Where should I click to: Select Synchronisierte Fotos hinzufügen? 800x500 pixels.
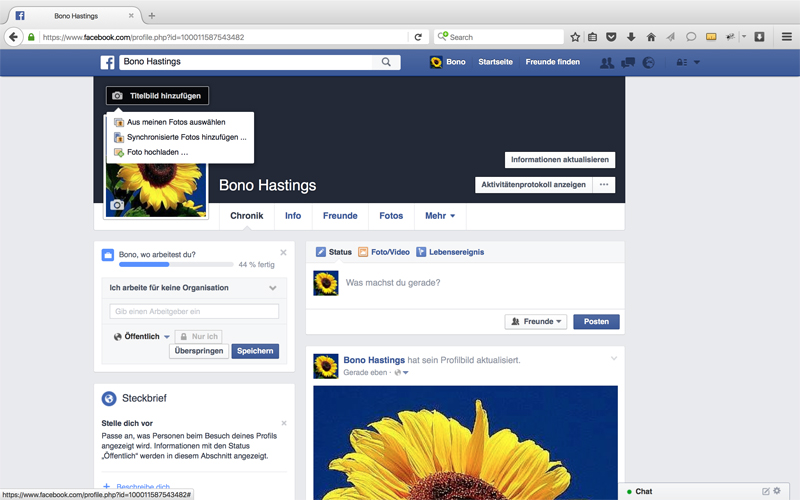click(x=180, y=137)
